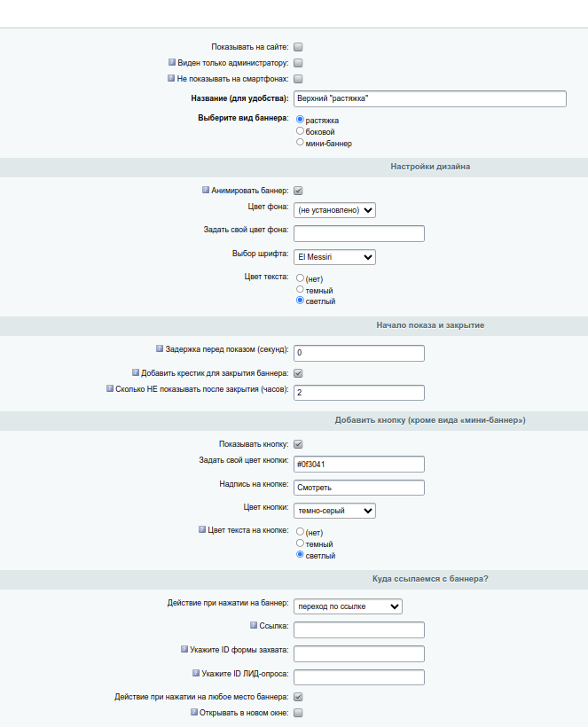Click the 'Надпись на кнопке' text field
Viewport: 588px width, 727px height.
click(359, 488)
